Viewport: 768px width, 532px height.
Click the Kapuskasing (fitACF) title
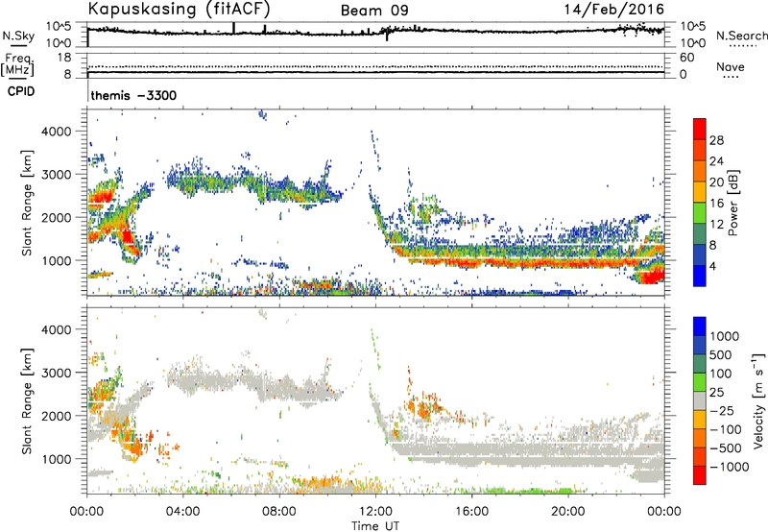tap(179, 10)
